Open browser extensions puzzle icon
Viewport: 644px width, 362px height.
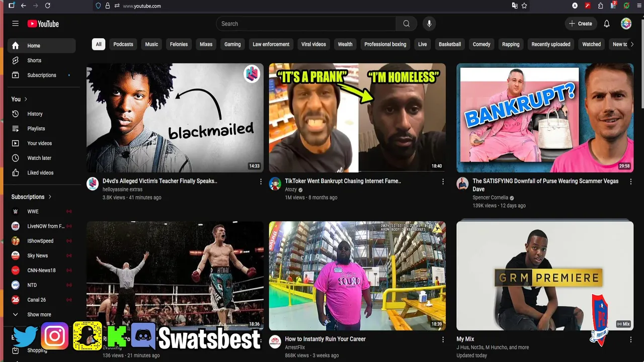(x=601, y=6)
